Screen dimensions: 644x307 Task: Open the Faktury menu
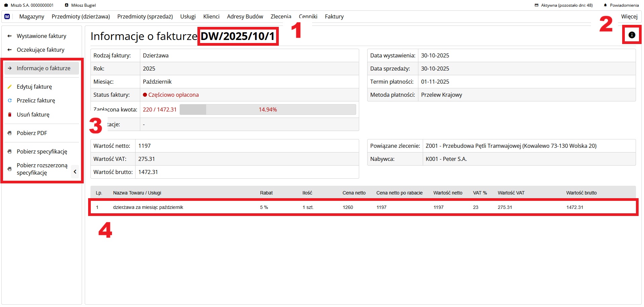[x=334, y=16]
